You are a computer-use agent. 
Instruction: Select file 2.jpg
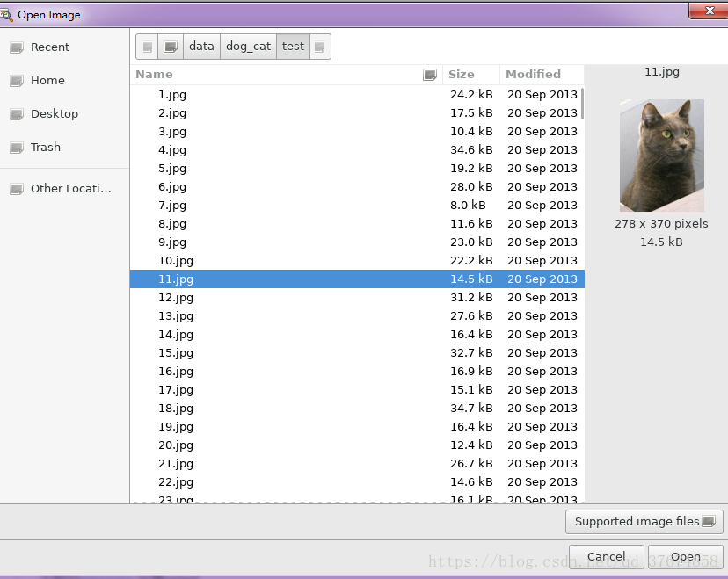357,113
